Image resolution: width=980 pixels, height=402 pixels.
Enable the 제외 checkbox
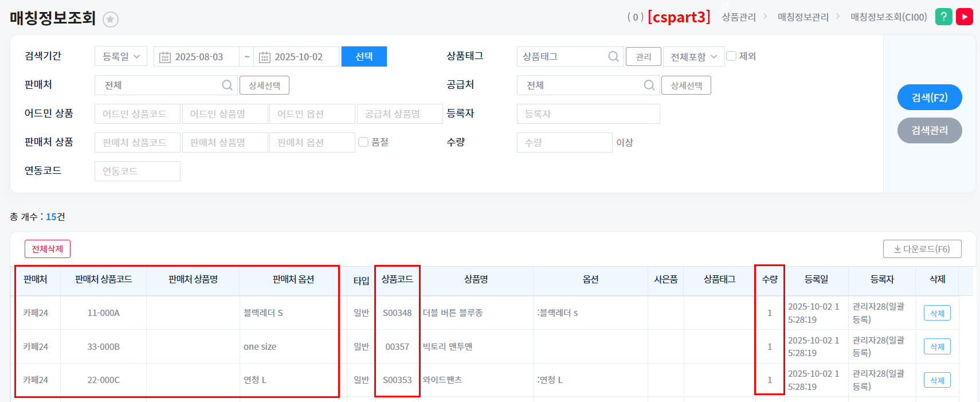(x=731, y=56)
